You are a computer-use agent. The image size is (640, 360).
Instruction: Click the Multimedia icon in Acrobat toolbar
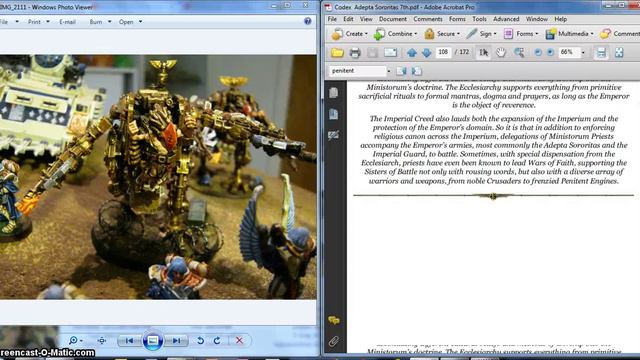tap(550, 34)
